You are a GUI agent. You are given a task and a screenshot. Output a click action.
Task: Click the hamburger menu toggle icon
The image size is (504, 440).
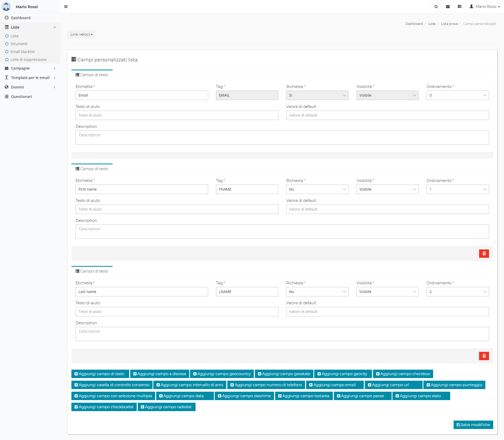click(66, 7)
